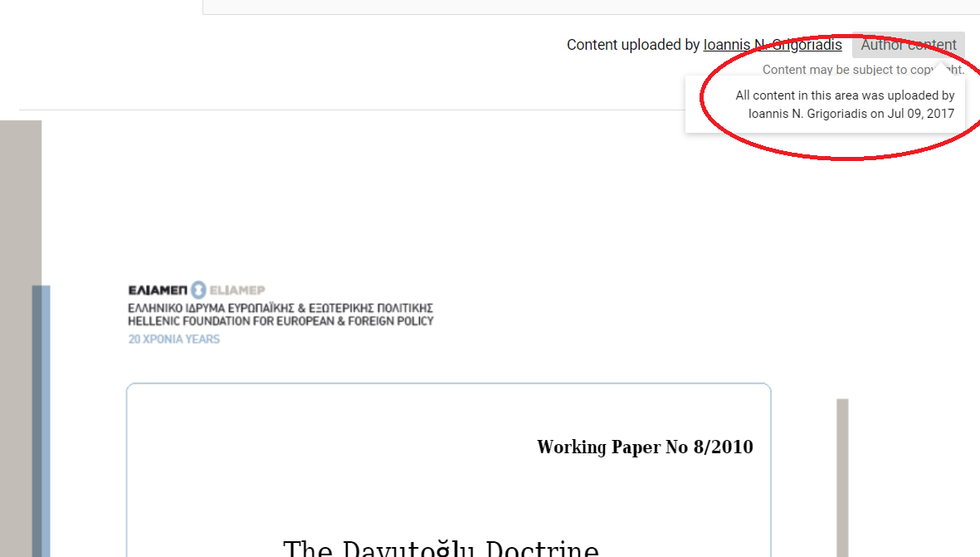Image resolution: width=980 pixels, height=557 pixels.
Task: Click 'Working Paper No 8/2010' heading
Action: click(x=645, y=447)
